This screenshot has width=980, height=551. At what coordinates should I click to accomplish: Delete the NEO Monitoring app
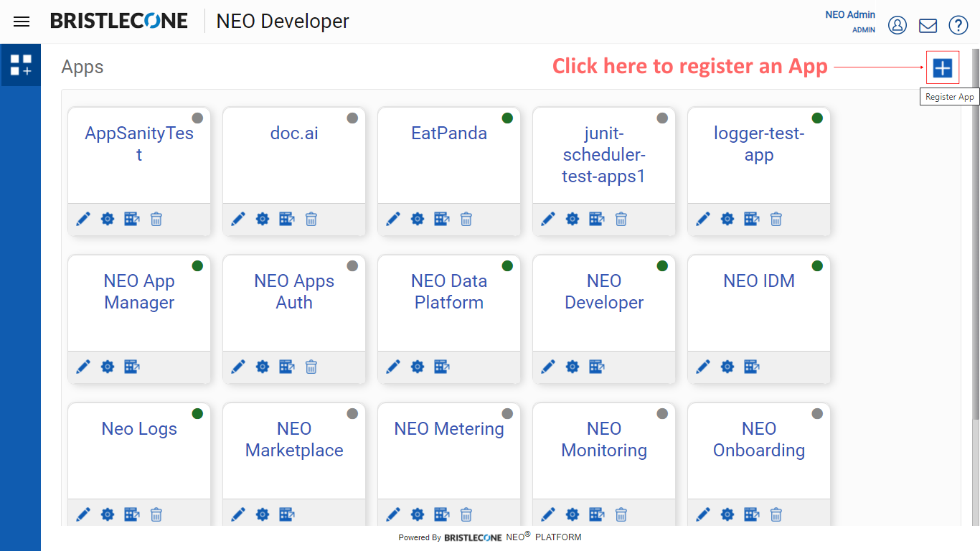621,514
